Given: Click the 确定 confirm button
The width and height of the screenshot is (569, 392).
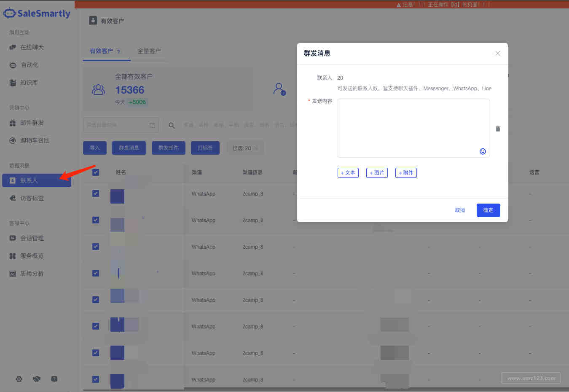Looking at the screenshot, I should click(488, 210).
